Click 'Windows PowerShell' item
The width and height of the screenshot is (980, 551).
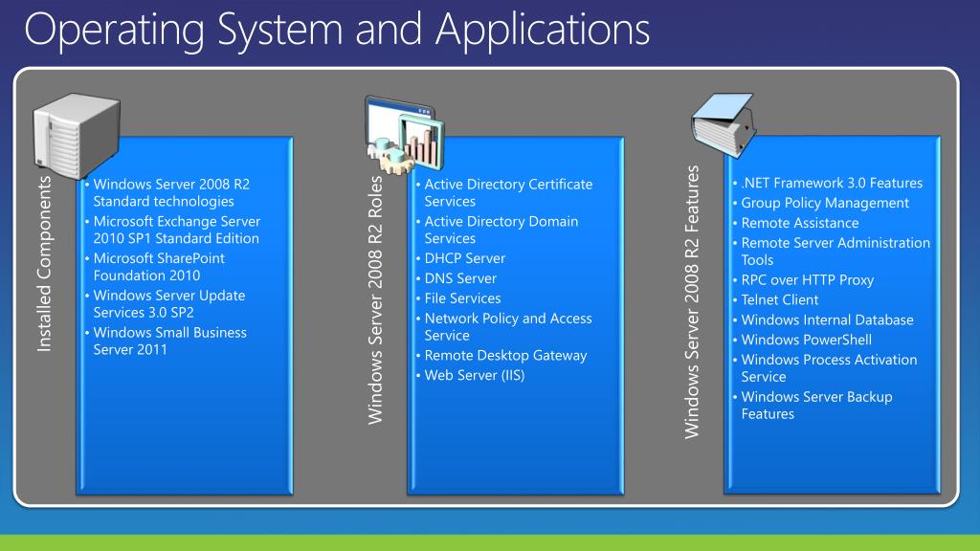[x=806, y=340]
